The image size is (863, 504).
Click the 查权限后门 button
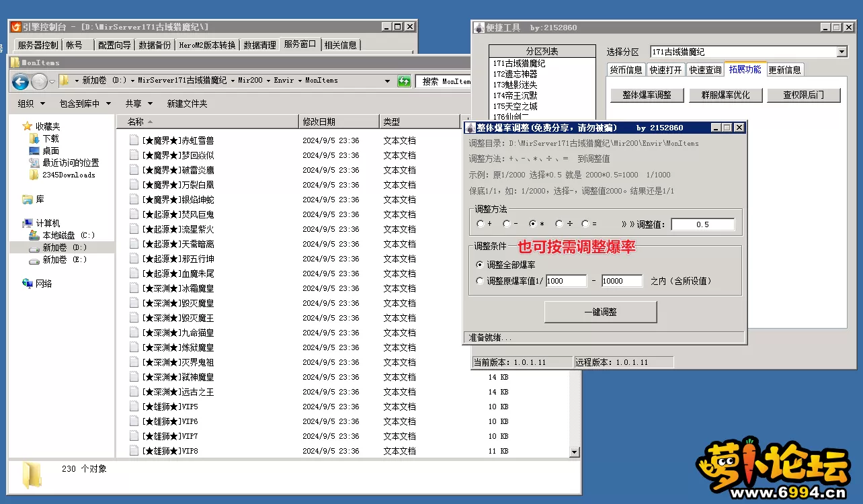click(803, 95)
